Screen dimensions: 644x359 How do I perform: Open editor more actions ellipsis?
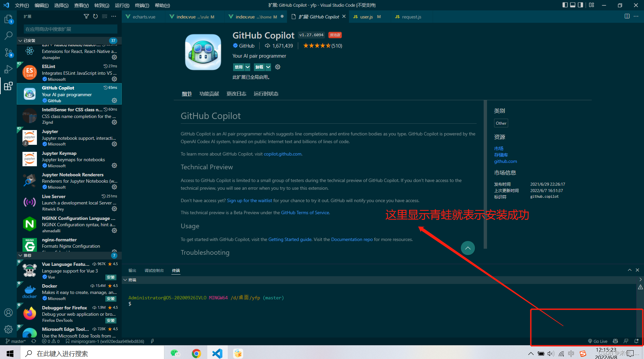[636, 16]
